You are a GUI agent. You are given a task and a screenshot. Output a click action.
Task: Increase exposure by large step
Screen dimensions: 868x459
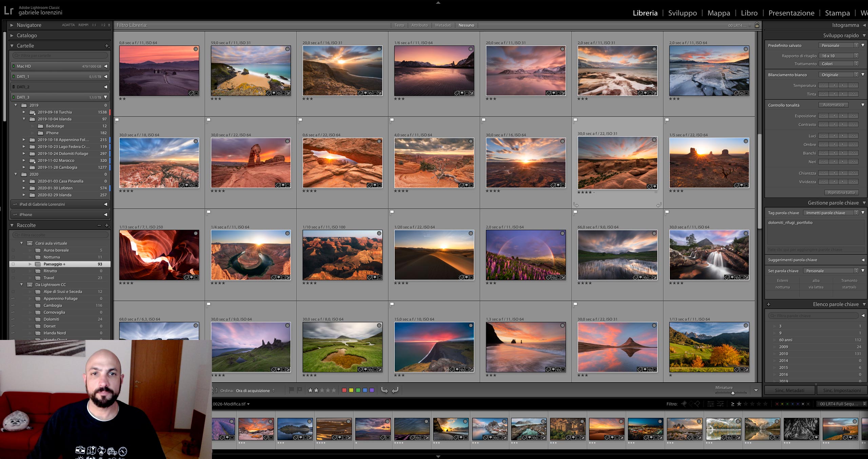[854, 116]
